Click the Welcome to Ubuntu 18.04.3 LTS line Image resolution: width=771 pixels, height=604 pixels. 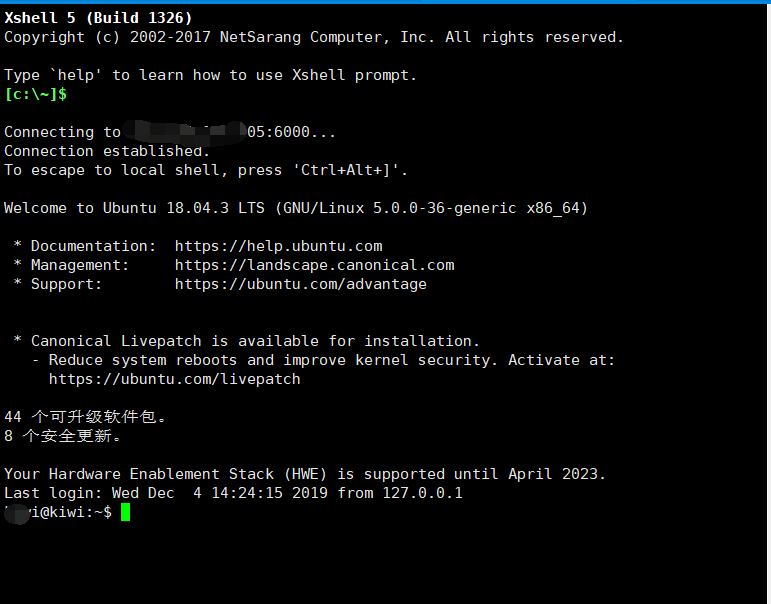[296, 208]
